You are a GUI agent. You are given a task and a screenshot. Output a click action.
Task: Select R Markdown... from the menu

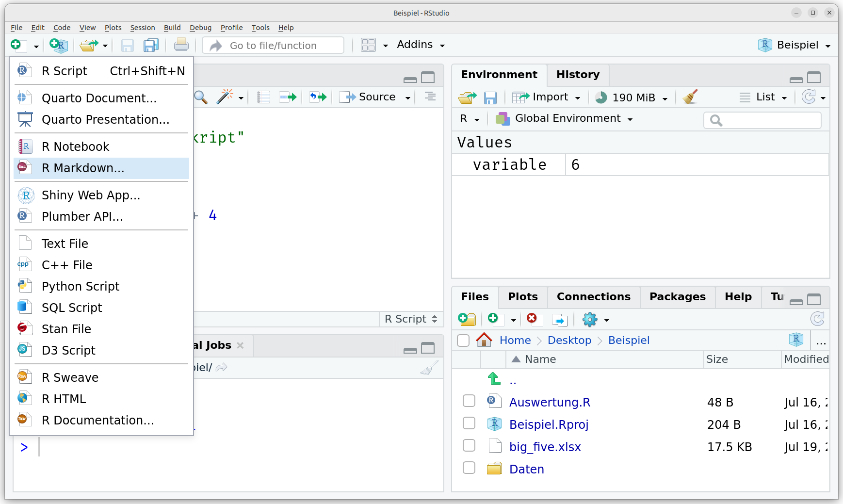point(101,168)
